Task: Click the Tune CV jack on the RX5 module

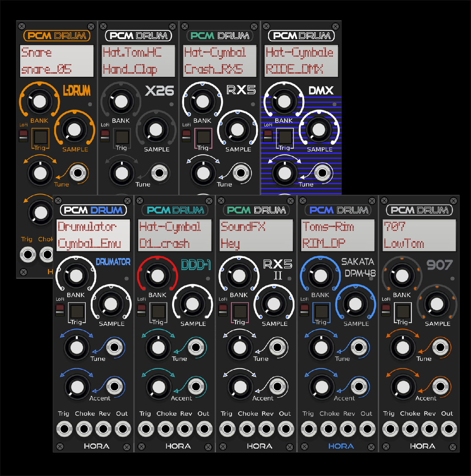Action: (241, 173)
